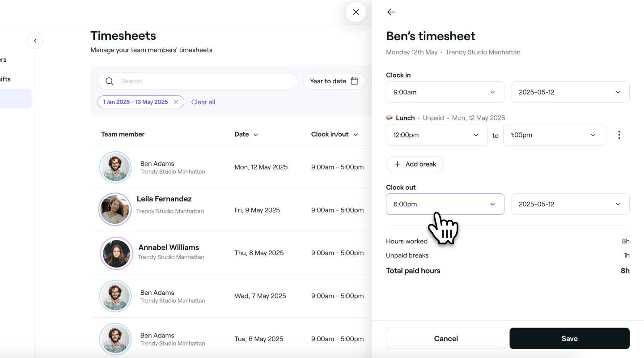Open the Clock in date dropdown
The height and width of the screenshot is (358, 644).
pos(570,92)
